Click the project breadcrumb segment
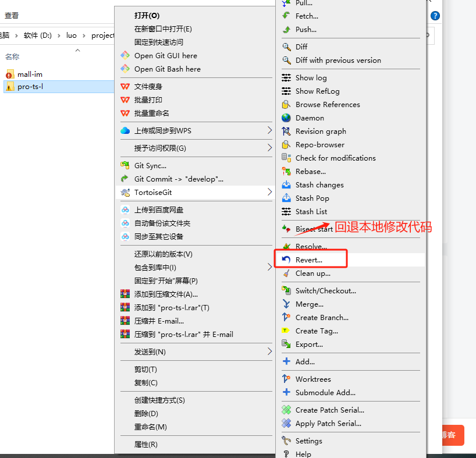 (x=102, y=36)
